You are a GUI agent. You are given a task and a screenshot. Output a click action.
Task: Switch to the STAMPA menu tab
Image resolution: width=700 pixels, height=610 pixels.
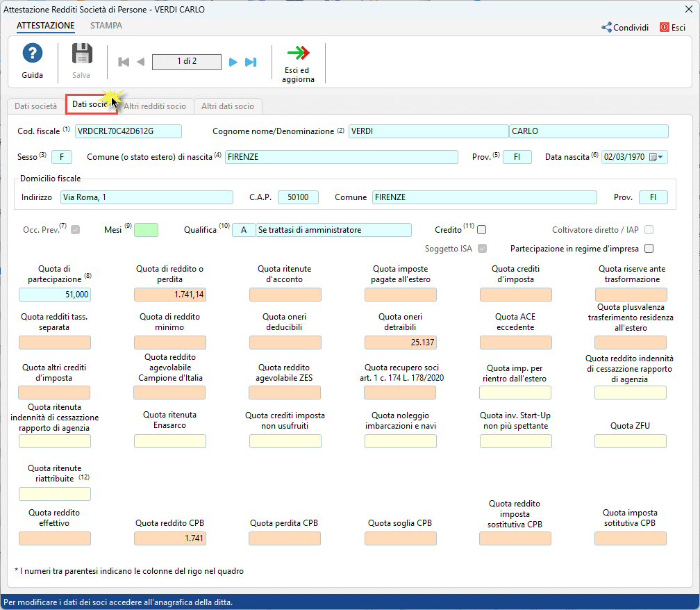pyautogui.click(x=106, y=26)
